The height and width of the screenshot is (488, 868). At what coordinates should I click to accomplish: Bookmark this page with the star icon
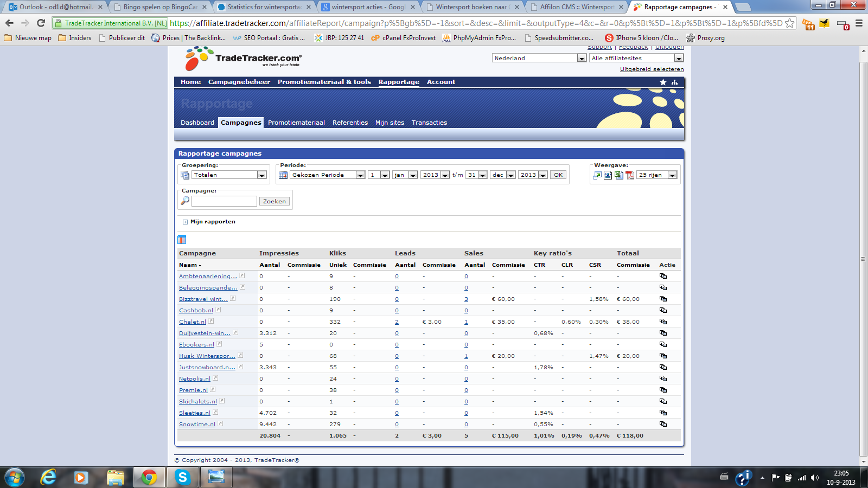click(x=790, y=23)
